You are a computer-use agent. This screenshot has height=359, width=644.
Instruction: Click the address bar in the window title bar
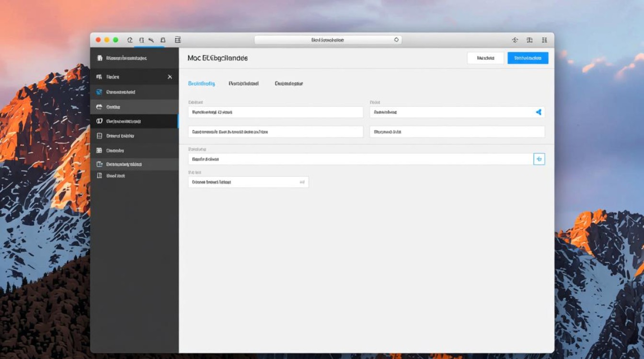click(328, 40)
